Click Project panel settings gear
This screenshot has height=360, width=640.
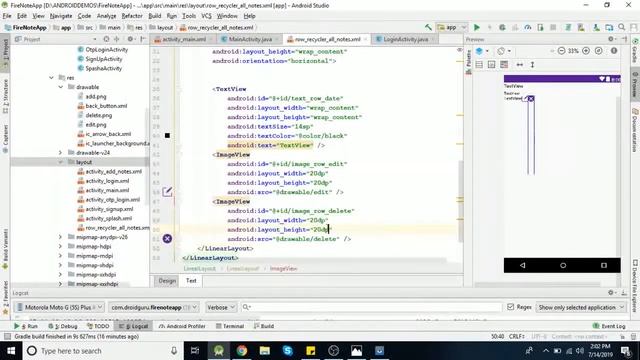click(x=131, y=39)
